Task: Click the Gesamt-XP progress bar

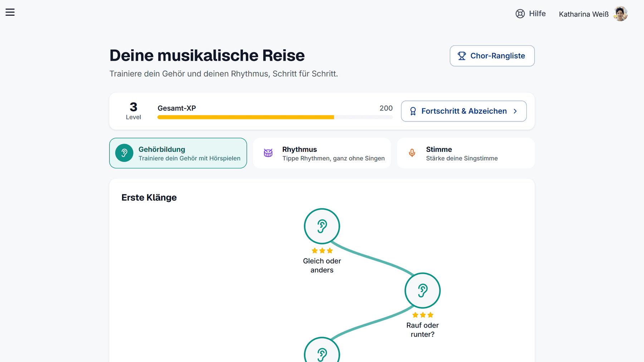Action: tap(275, 117)
